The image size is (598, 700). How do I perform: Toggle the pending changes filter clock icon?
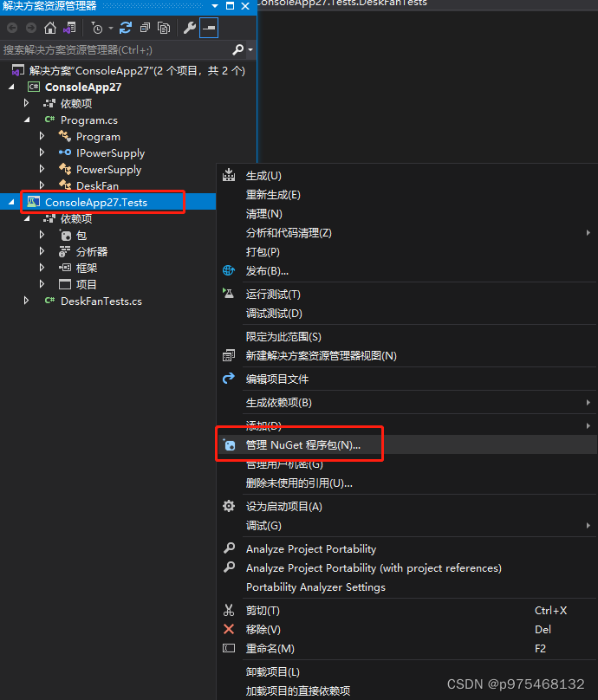(97, 28)
